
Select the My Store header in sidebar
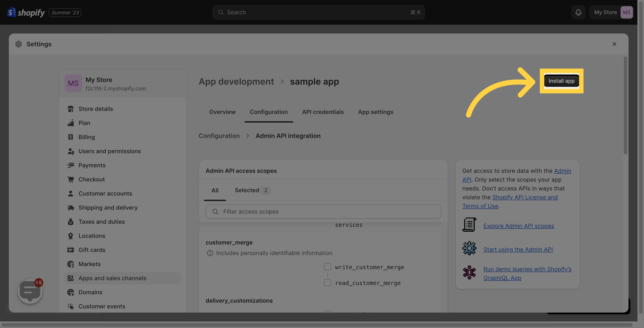pyautogui.click(x=122, y=83)
